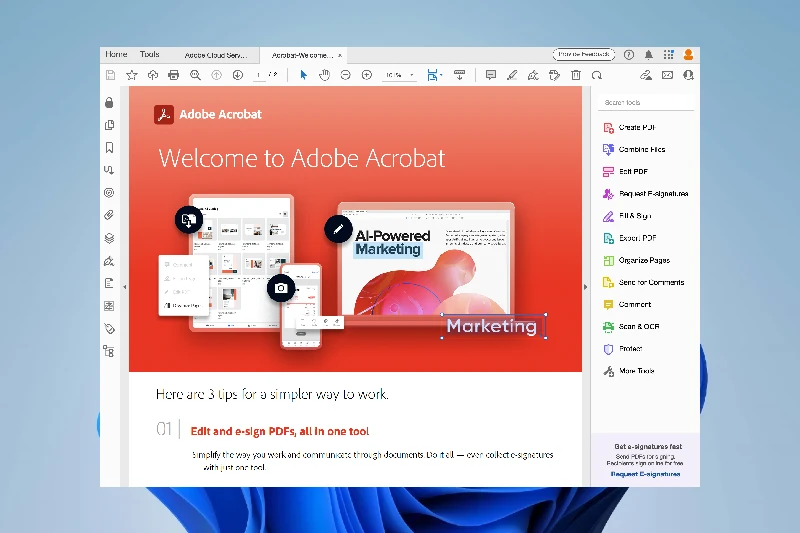Screen dimensions: 800x533
Task: Click the Provide Feedback button
Action: pos(584,54)
